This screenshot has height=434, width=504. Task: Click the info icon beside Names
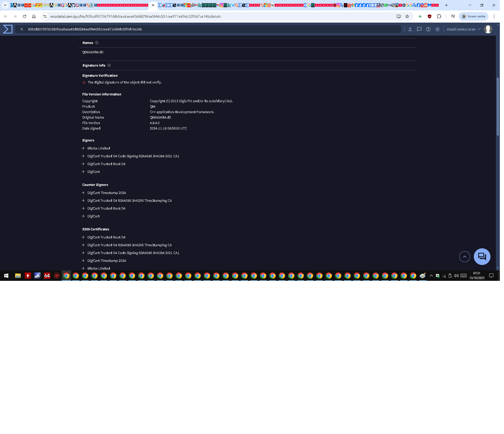(x=97, y=43)
